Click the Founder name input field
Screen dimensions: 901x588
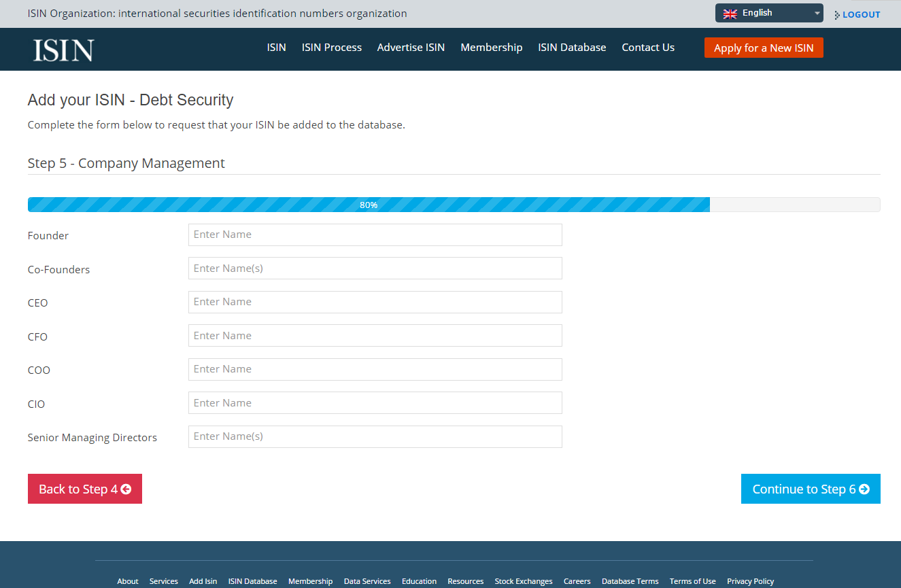(375, 235)
